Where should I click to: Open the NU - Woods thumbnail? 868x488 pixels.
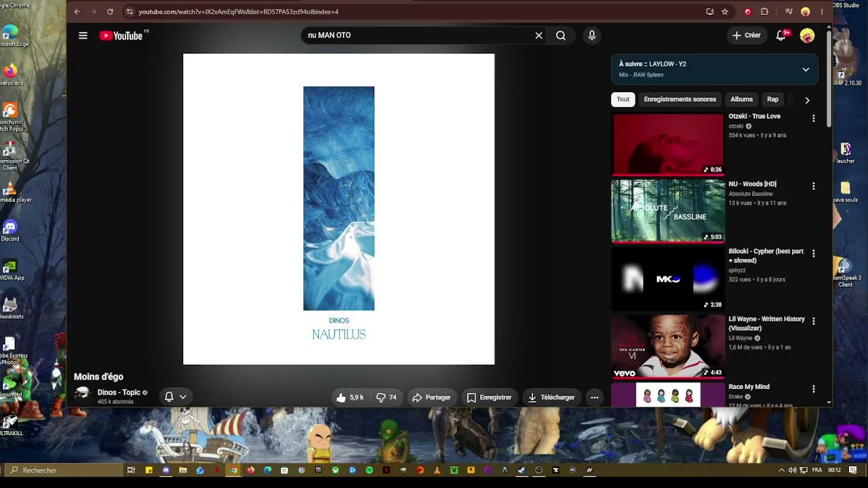[668, 211]
